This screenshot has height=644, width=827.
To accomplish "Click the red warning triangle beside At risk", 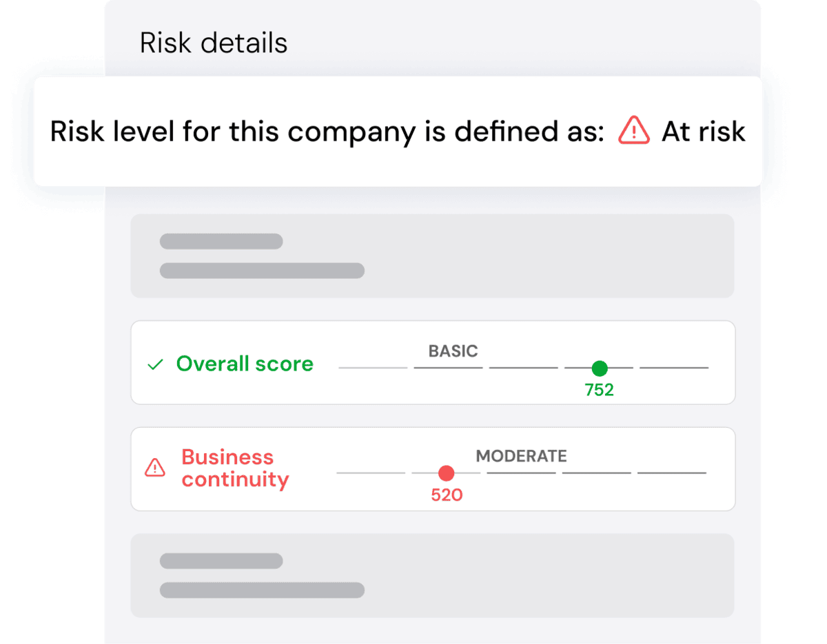I will (x=633, y=130).
